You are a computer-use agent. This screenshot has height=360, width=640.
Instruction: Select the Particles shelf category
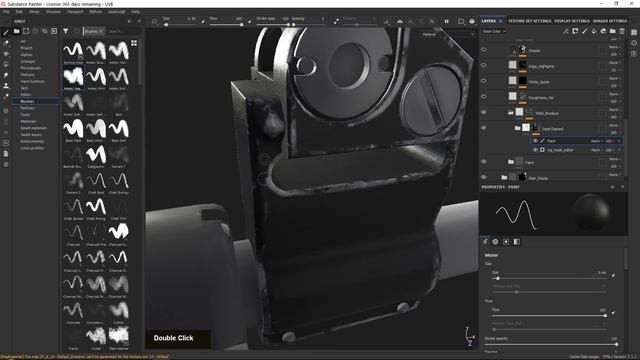(x=28, y=108)
